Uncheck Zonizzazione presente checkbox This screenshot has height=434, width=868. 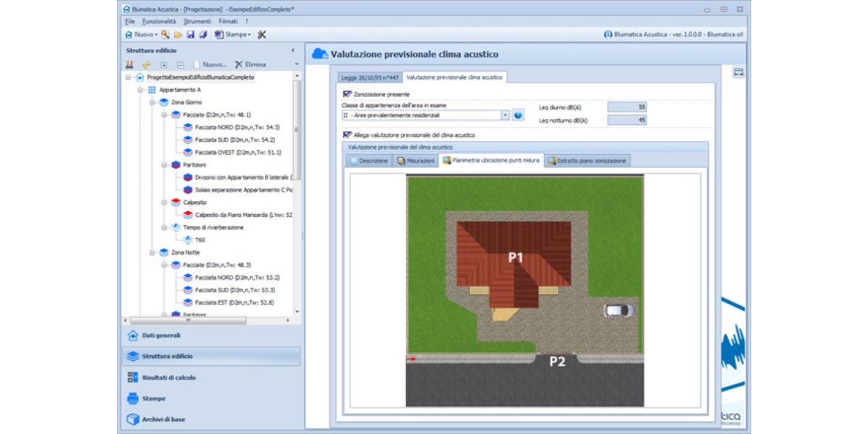tap(347, 94)
